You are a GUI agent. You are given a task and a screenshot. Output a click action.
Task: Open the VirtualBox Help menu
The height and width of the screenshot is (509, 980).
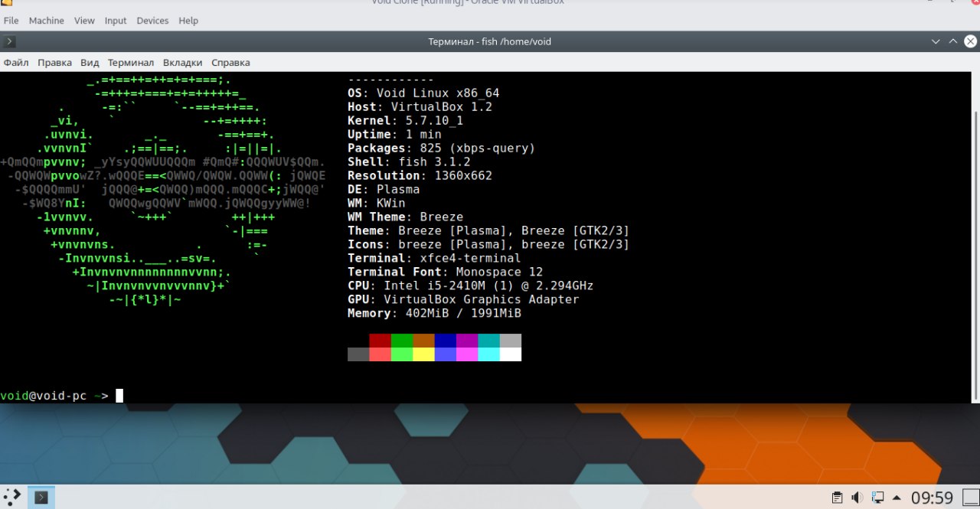click(x=188, y=21)
